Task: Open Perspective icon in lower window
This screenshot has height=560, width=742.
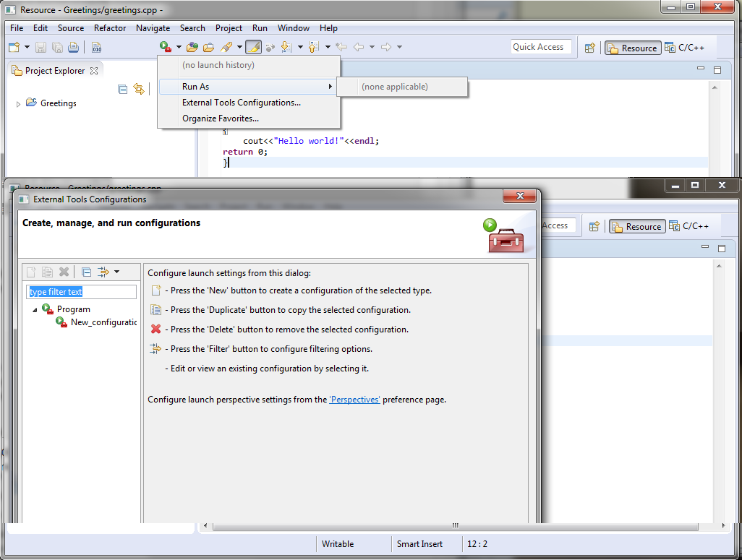Action: (594, 227)
